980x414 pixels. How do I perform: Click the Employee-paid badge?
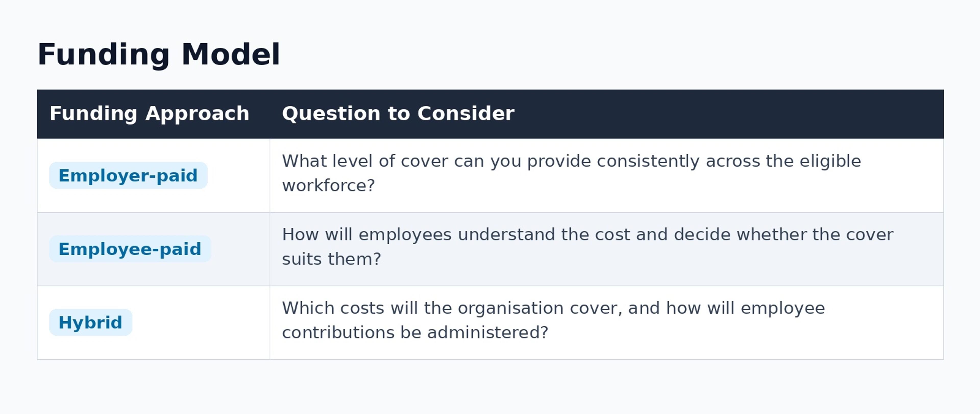coord(130,249)
